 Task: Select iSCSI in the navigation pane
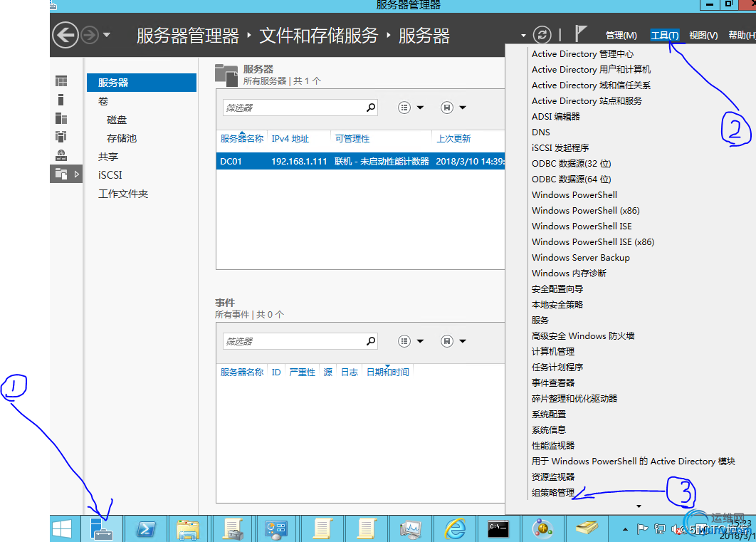[x=110, y=175]
